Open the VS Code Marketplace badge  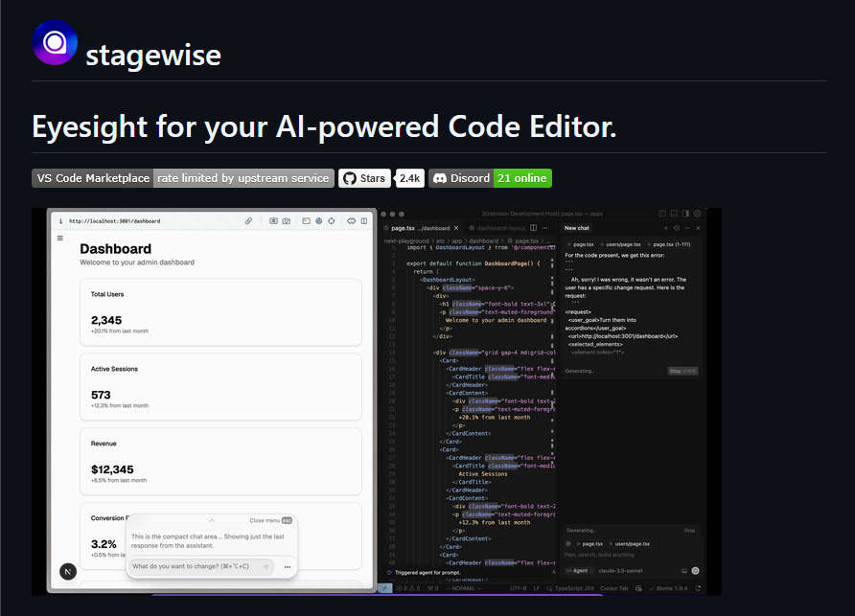[x=183, y=178]
